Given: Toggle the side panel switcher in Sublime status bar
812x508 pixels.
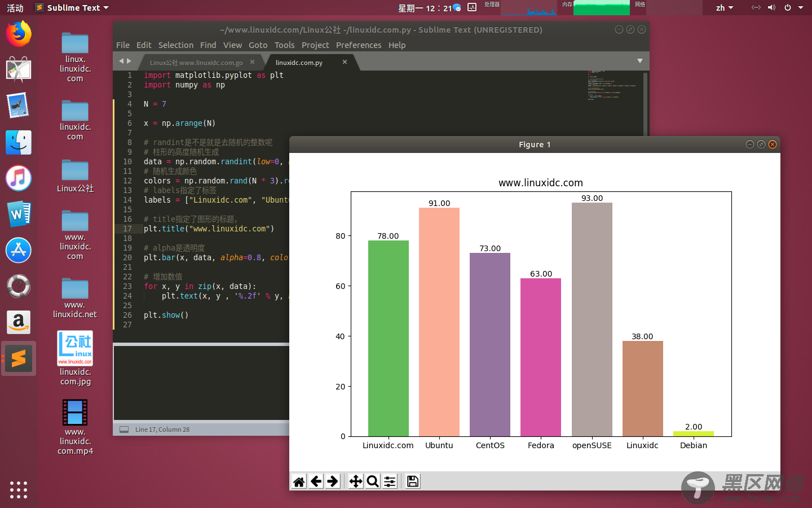Looking at the screenshot, I should pos(124,430).
